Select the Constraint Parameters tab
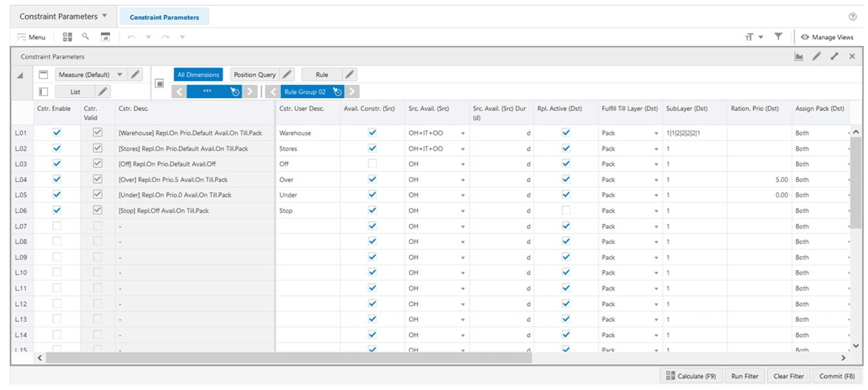The width and height of the screenshot is (868, 390). click(x=164, y=17)
